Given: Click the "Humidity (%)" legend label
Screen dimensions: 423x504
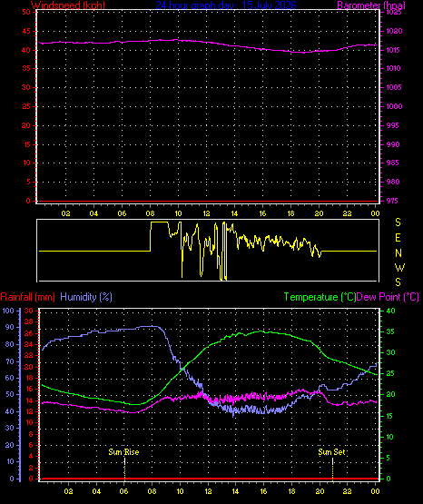Looking at the screenshot, I should 86,297.
